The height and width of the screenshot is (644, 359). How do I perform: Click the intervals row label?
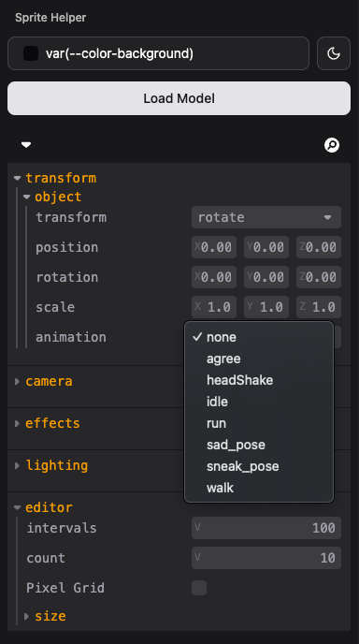[x=62, y=528]
